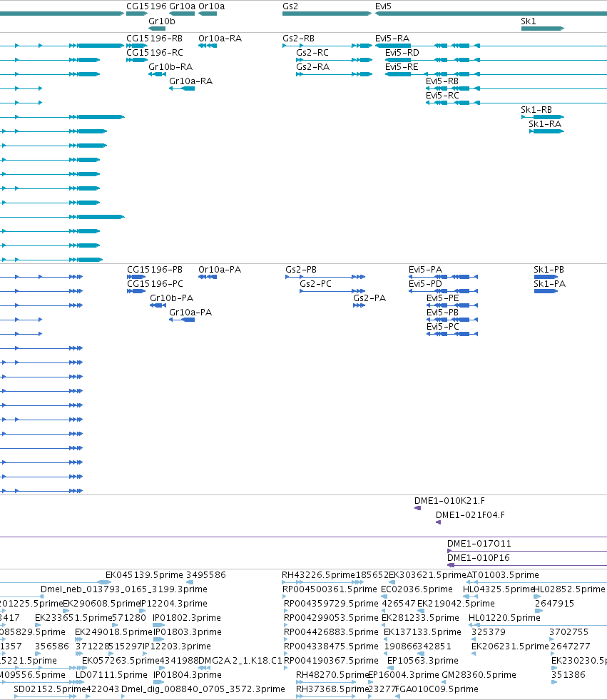Open the DME1-021F04.F feature label
Viewport: 607px width, 700px height.
click(x=471, y=515)
